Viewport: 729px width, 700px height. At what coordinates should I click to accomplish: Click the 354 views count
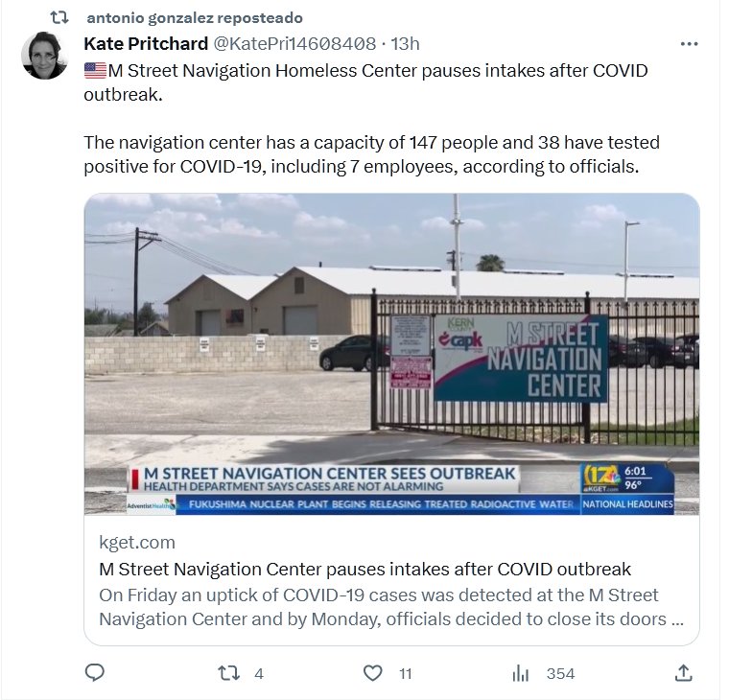click(x=561, y=673)
